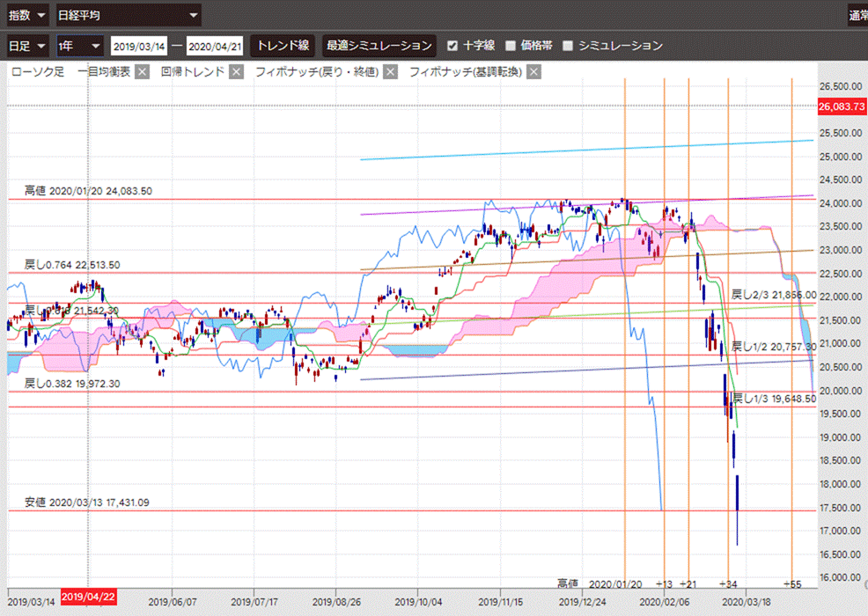Click the 一目均衡表 indicator label

(x=104, y=72)
